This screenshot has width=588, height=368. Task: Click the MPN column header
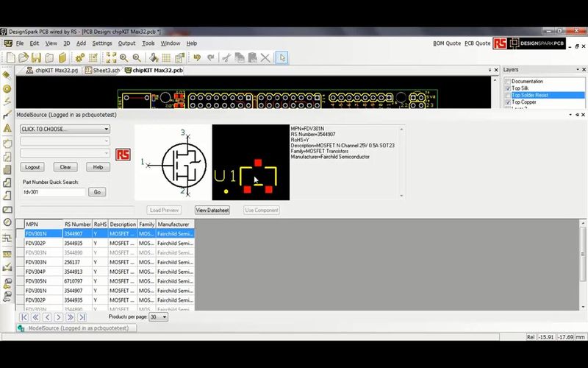coord(43,224)
